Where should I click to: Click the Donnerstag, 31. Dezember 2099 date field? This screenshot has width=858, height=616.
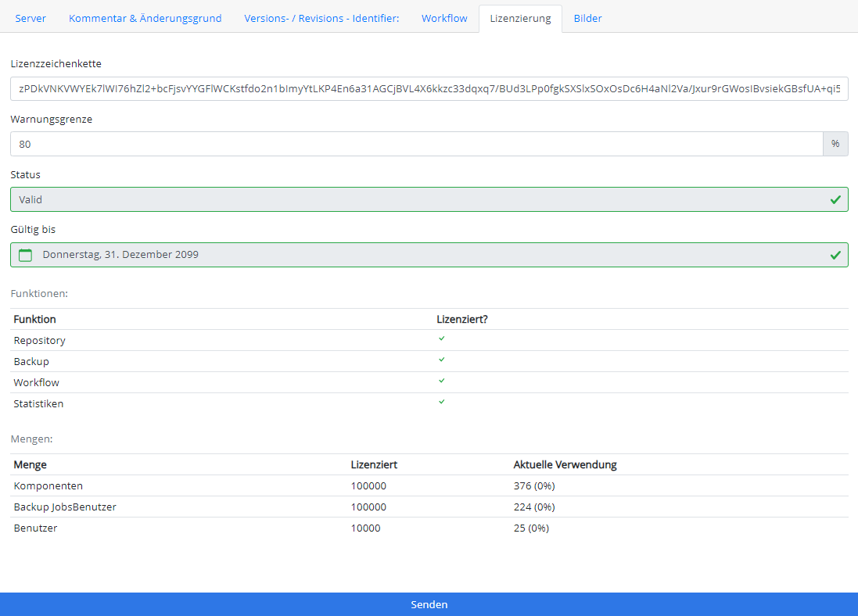point(422,255)
